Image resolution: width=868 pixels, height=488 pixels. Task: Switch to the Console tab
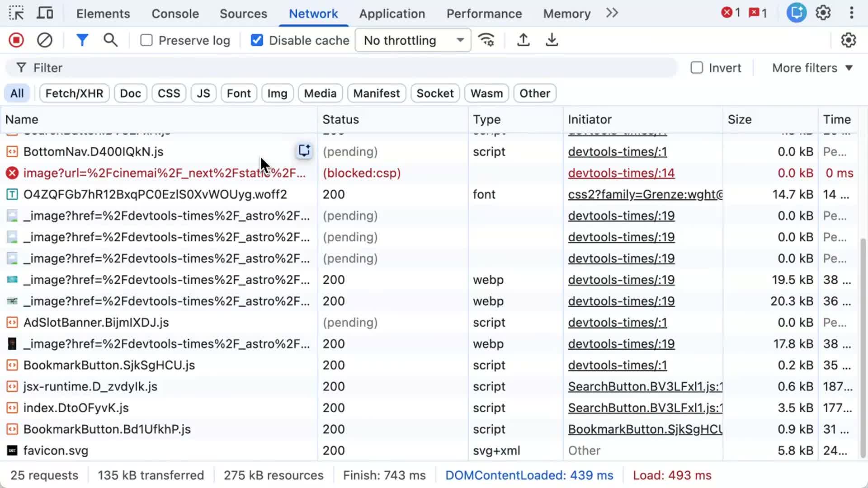click(175, 14)
